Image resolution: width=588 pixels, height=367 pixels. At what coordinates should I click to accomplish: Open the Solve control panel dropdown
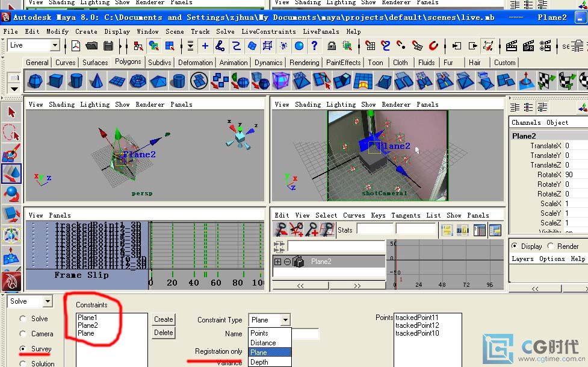(x=48, y=301)
